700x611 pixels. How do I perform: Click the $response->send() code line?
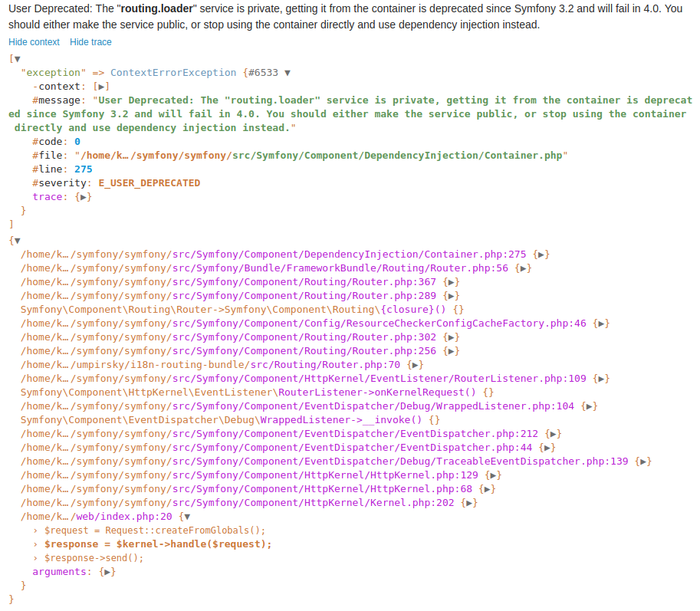pos(94,558)
